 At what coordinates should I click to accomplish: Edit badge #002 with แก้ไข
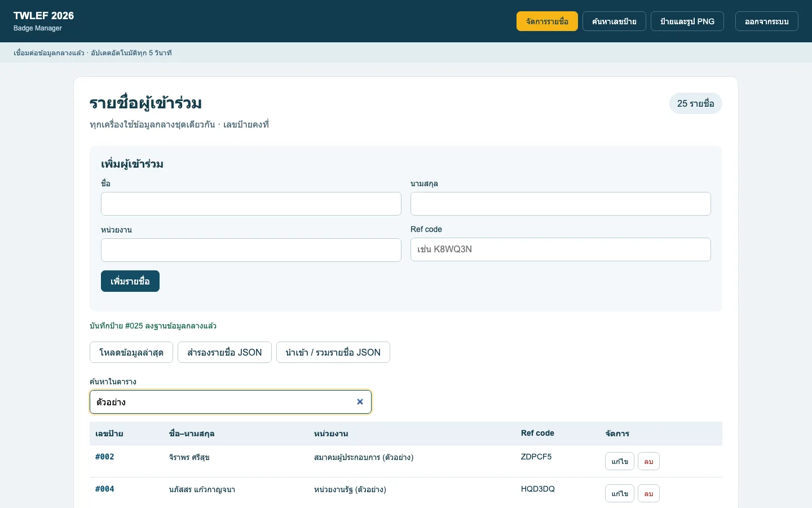pos(620,461)
